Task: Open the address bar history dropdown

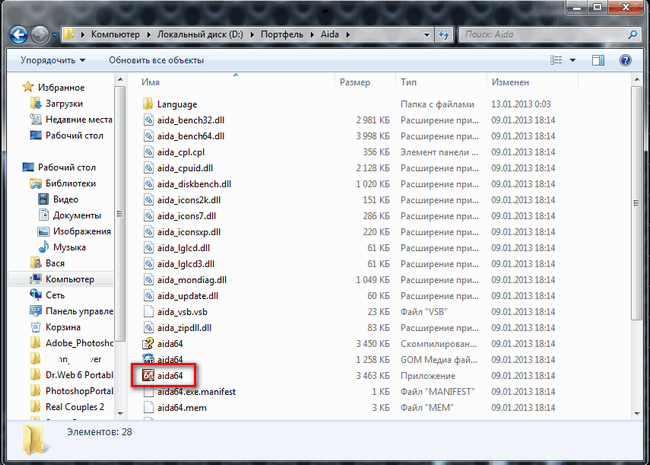Action: tap(427, 35)
